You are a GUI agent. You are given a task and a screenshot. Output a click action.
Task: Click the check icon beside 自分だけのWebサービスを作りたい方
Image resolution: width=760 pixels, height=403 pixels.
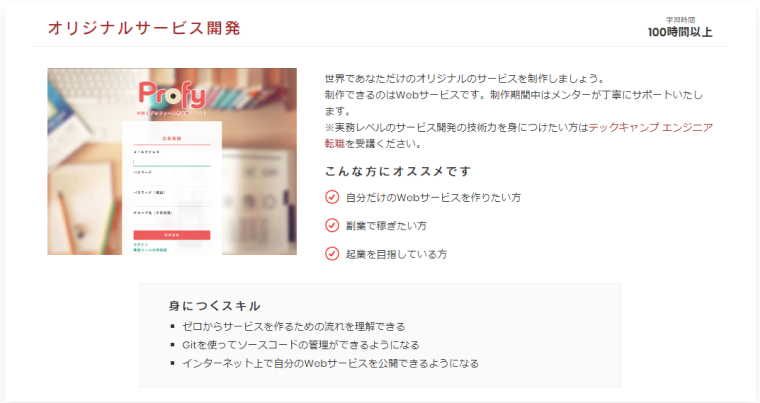(x=332, y=197)
